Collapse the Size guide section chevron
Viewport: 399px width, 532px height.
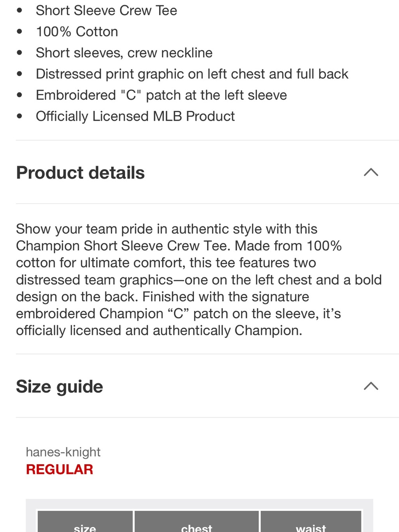click(371, 386)
